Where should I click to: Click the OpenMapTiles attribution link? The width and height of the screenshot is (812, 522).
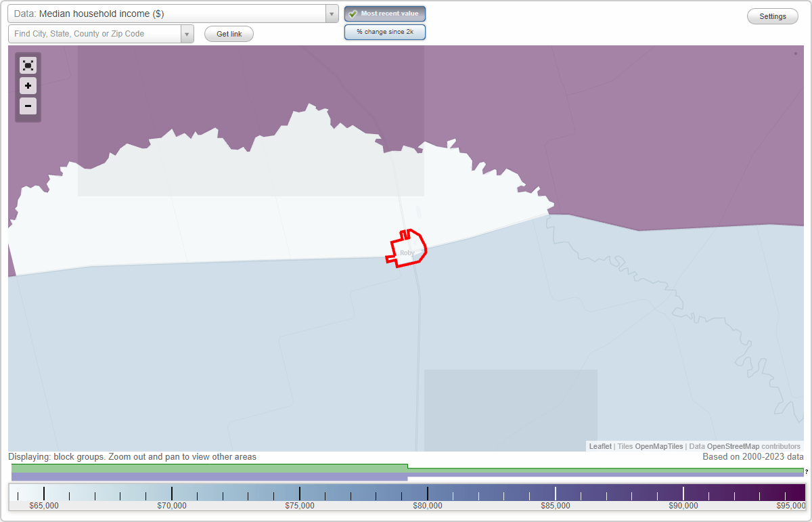(659, 446)
